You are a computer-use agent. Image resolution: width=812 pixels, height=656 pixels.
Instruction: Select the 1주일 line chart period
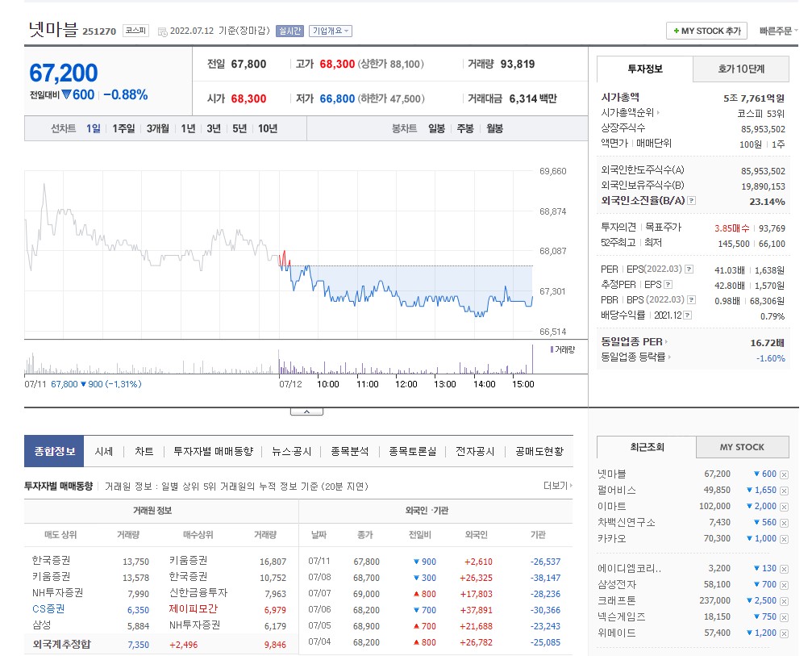click(123, 128)
